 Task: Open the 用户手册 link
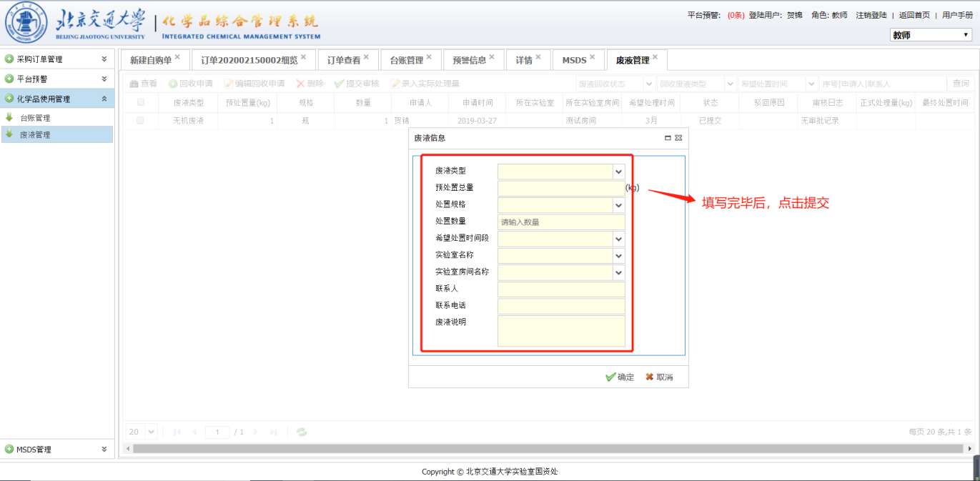pos(957,15)
